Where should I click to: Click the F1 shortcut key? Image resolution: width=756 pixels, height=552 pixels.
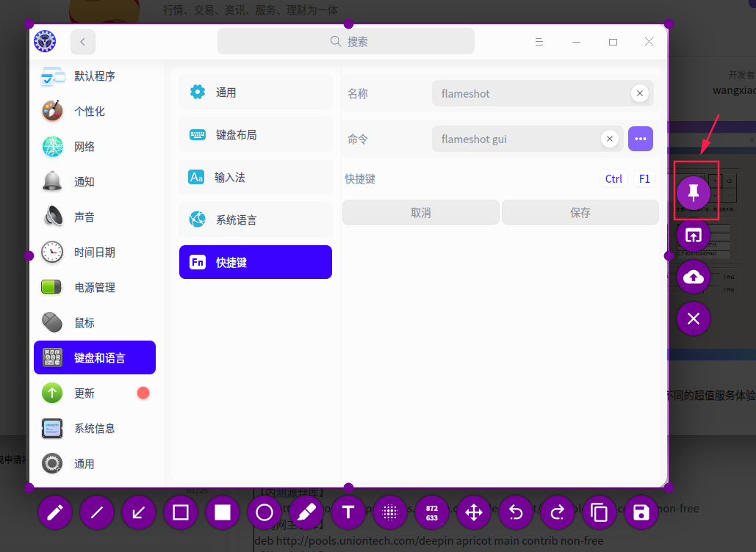[644, 179]
